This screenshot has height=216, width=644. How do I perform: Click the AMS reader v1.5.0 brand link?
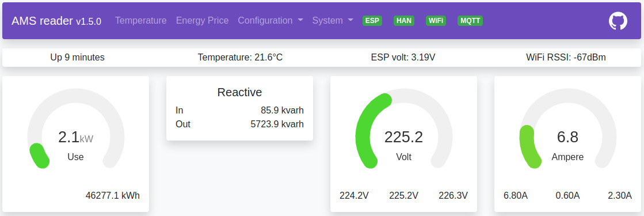56,21
